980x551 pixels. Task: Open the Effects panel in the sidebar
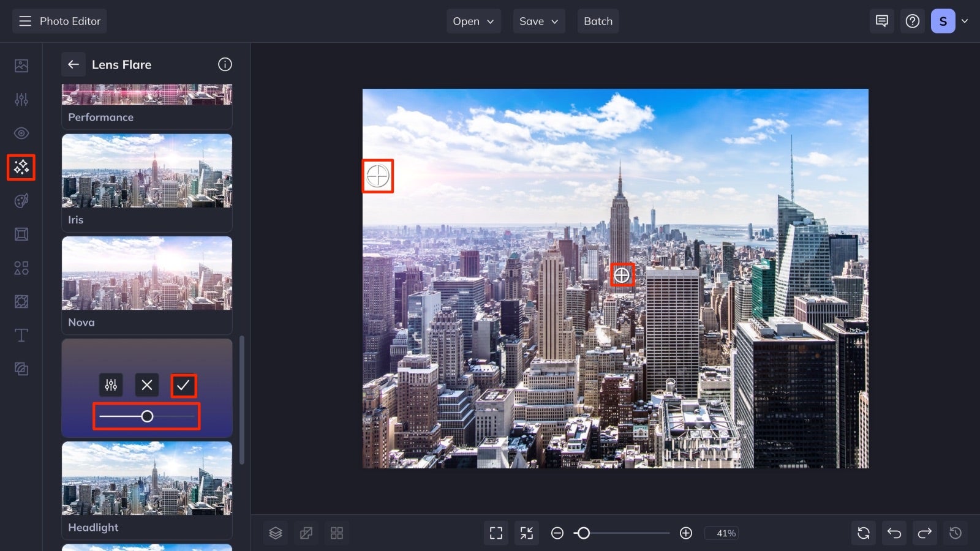[x=21, y=167]
